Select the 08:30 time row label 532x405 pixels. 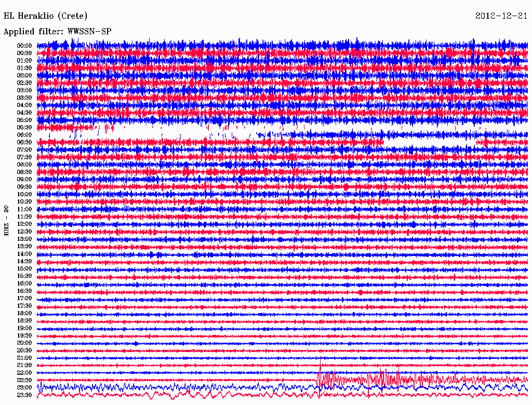click(24, 172)
